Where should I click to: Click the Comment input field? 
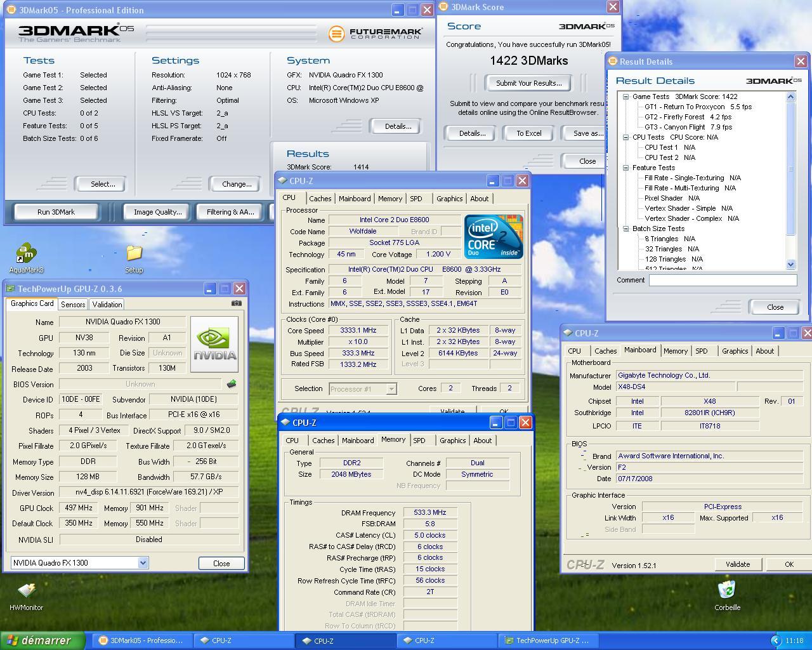pyautogui.click(x=723, y=280)
